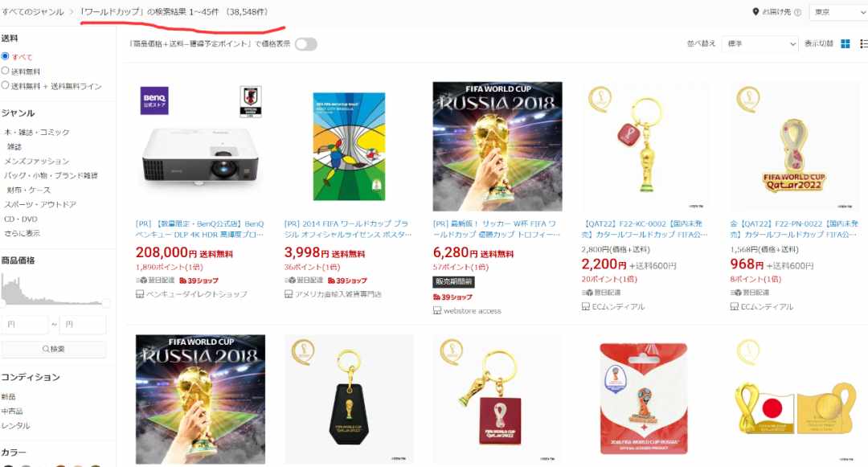
Task: Click the price filter 検索 button
Action: 54,349
